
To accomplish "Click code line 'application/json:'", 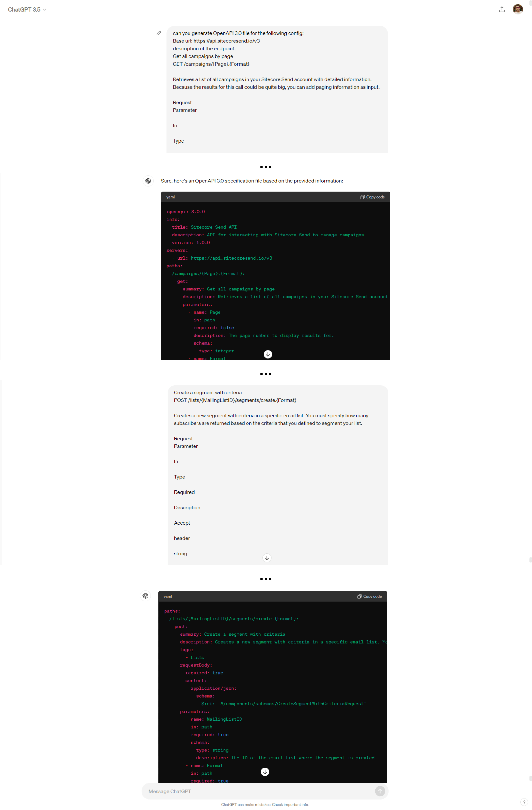I will (213, 688).
